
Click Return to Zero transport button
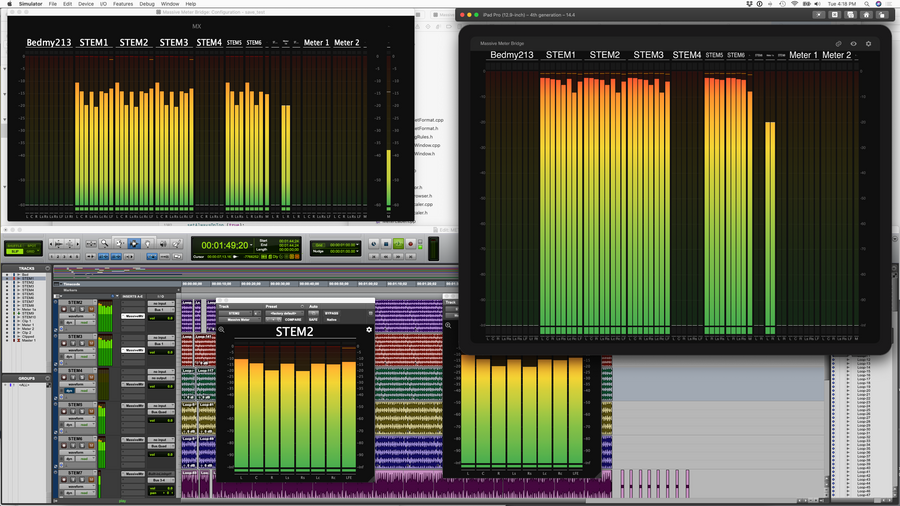[374, 256]
